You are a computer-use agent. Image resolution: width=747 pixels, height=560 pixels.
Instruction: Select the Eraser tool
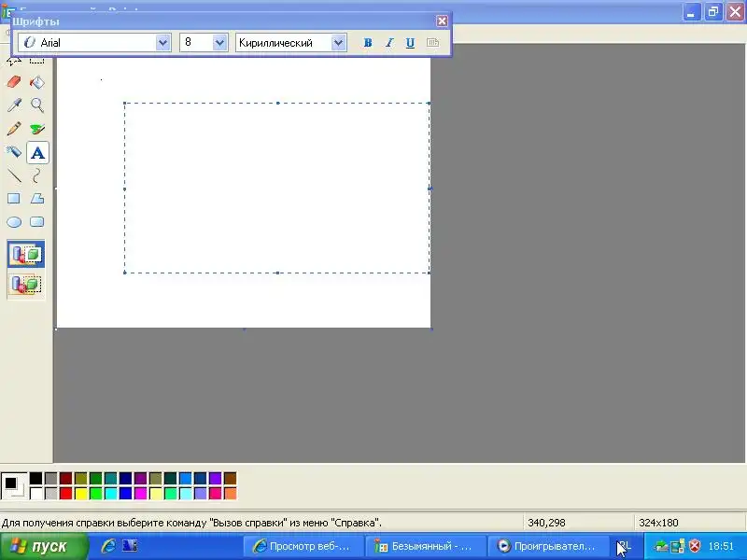pos(14,82)
